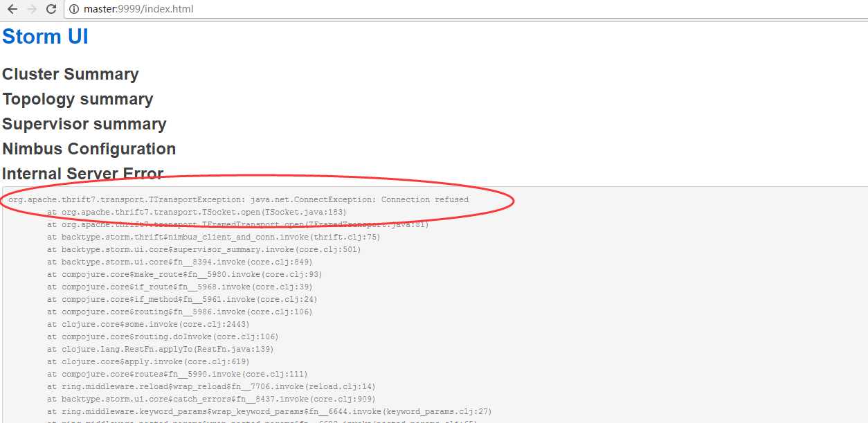Viewport: 868px width, 423px height.
Task: Click the nimbus_client_and_conn.invoke(thrift.clj:75) line
Action: (214, 237)
